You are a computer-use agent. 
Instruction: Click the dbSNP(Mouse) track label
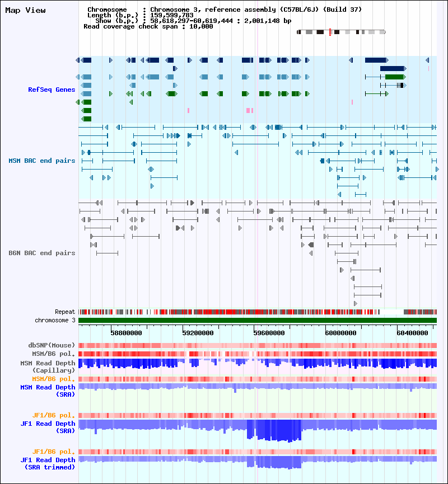click(x=52, y=345)
